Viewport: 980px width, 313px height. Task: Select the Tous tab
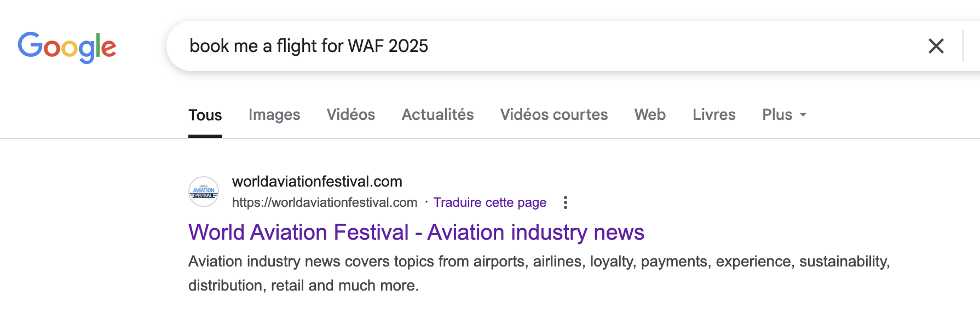[x=205, y=115]
